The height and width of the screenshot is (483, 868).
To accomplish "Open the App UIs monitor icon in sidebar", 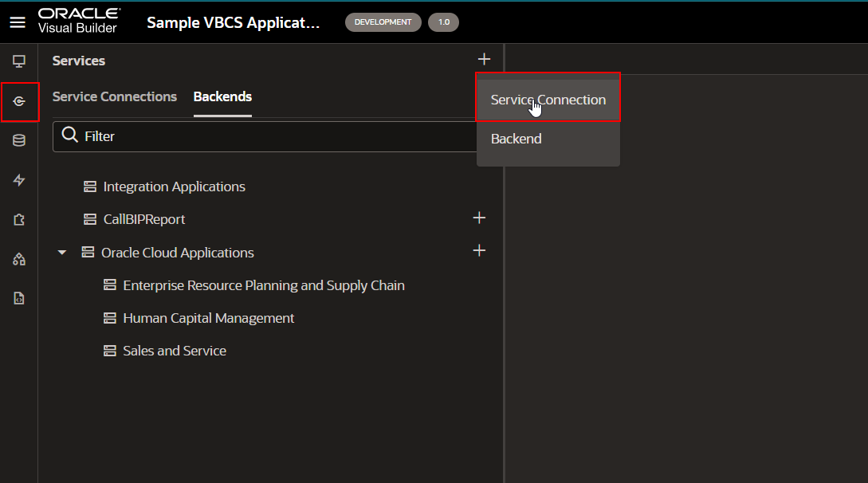I will pyautogui.click(x=19, y=61).
